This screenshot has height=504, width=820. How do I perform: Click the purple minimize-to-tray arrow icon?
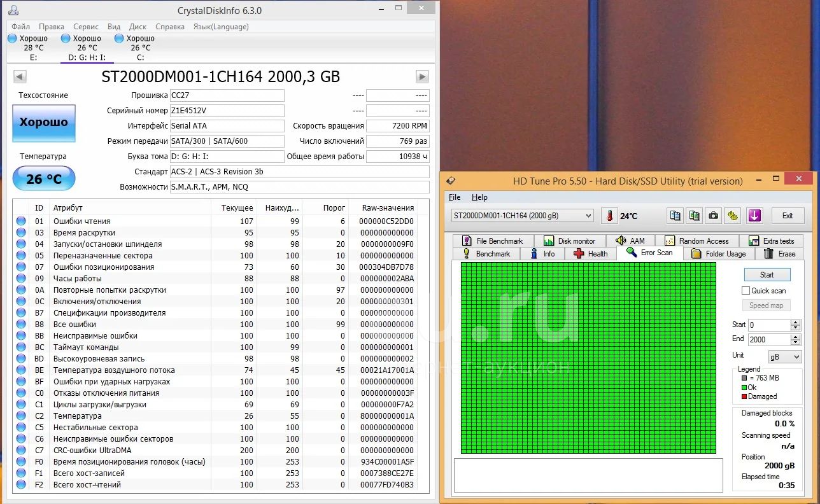(x=755, y=216)
